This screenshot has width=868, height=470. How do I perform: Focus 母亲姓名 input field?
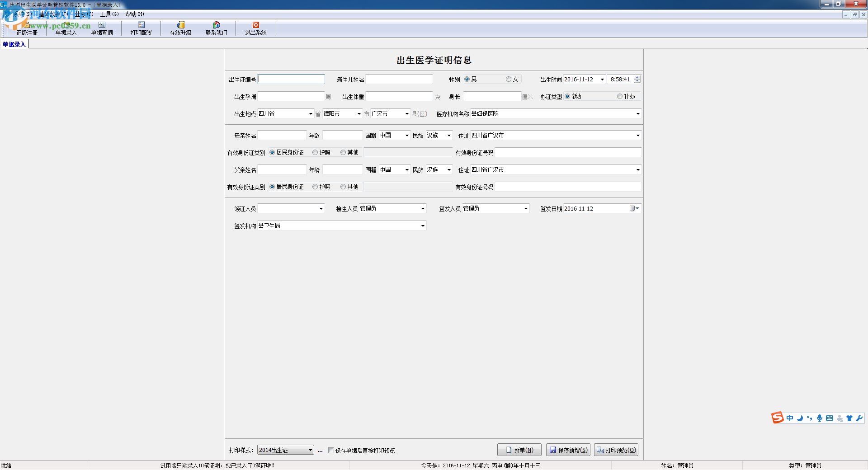click(x=282, y=135)
